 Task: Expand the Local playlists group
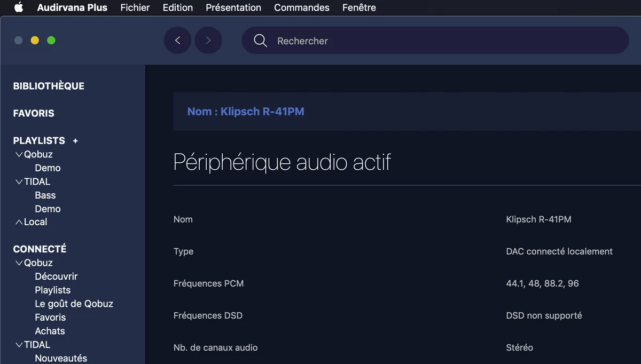click(x=19, y=222)
